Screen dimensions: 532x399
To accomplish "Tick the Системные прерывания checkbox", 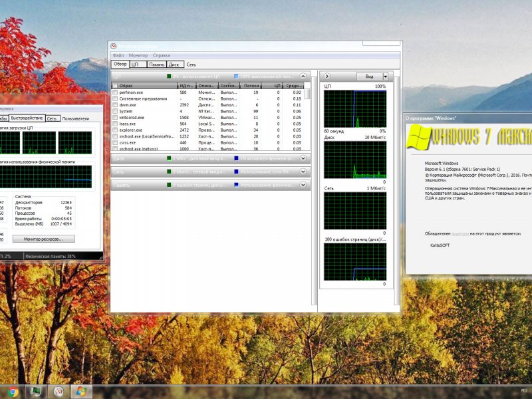I will pos(115,98).
